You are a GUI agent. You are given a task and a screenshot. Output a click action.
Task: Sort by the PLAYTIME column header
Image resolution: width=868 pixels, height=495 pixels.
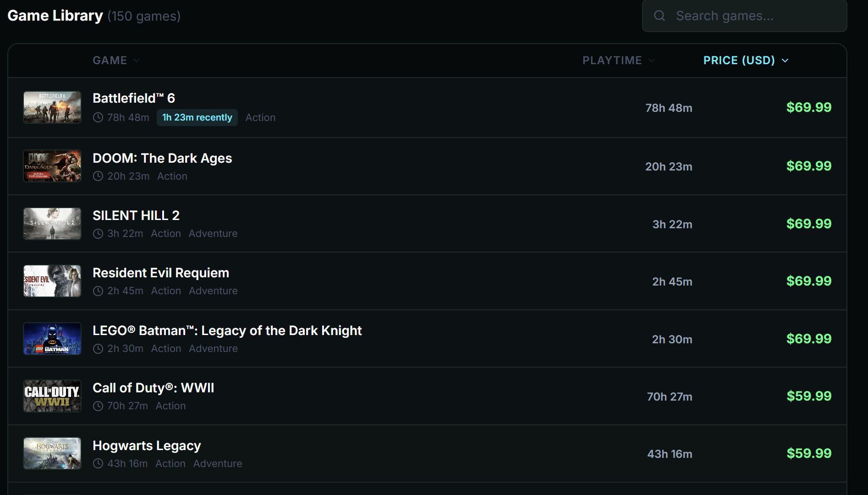[x=619, y=60]
